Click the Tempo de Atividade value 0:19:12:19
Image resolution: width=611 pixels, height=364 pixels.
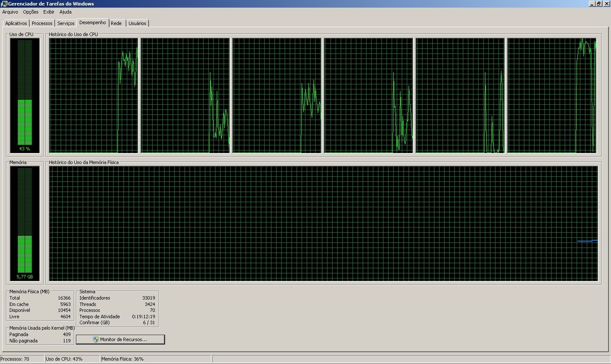point(143,317)
